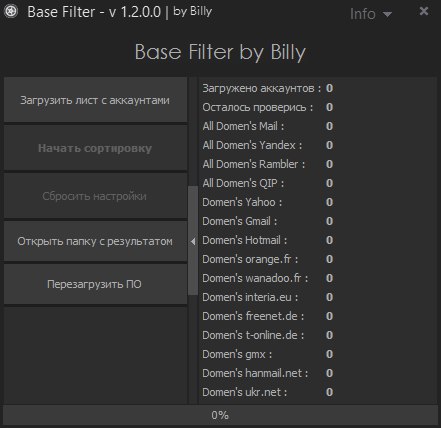Screen dimensions: 441x428
Task: Click the title bar text Base Filter v 1.2.0.0
Action: [94, 12]
